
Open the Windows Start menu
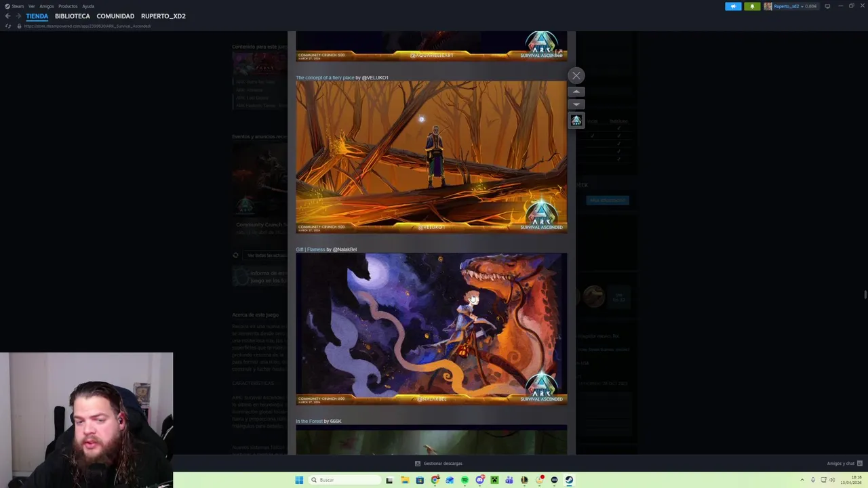click(299, 480)
